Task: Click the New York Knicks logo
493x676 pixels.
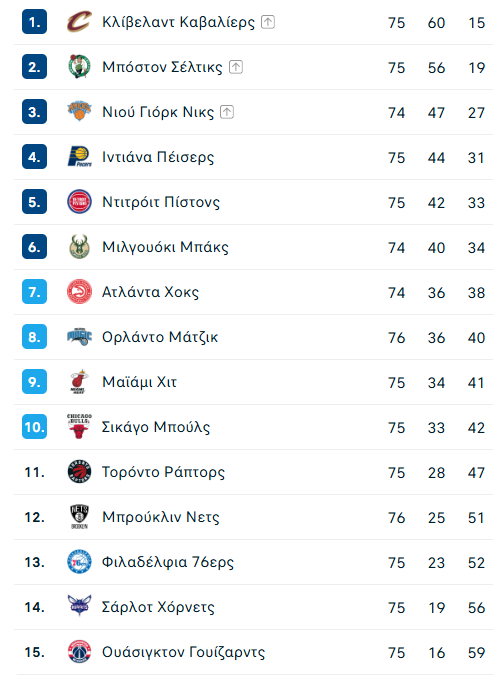Action: pyautogui.click(x=79, y=112)
